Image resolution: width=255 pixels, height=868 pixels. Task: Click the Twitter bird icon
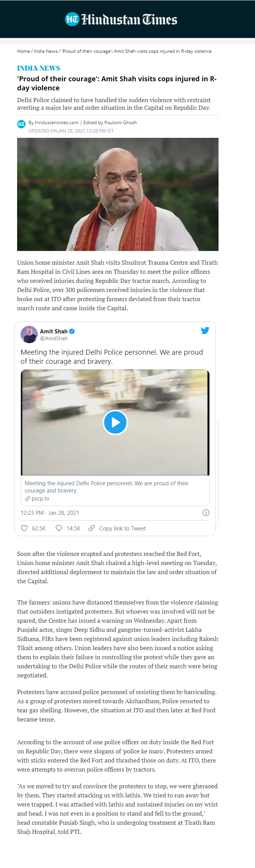coord(205,330)
